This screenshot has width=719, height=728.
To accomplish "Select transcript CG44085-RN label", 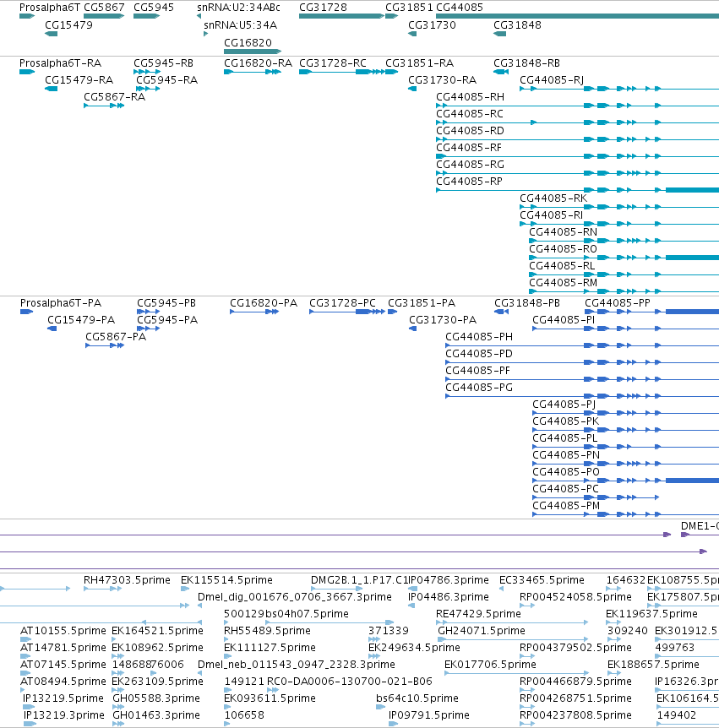I will point(564,231).
